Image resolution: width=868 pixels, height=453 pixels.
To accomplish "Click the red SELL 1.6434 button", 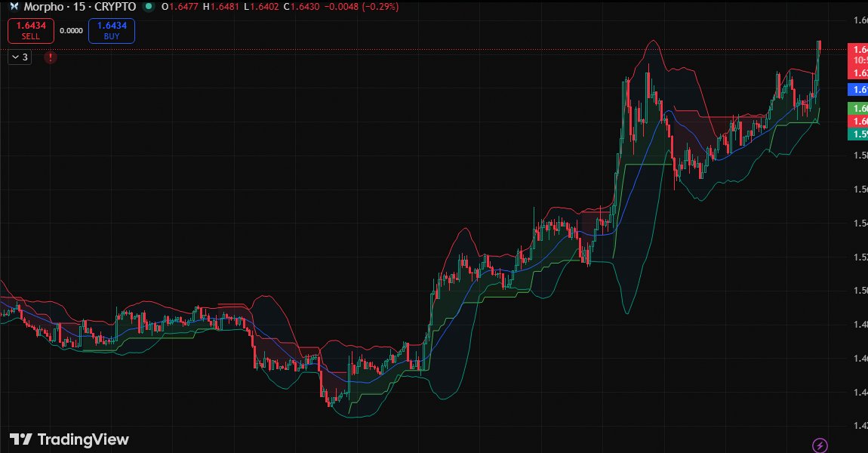I will (x=30, y=30).
